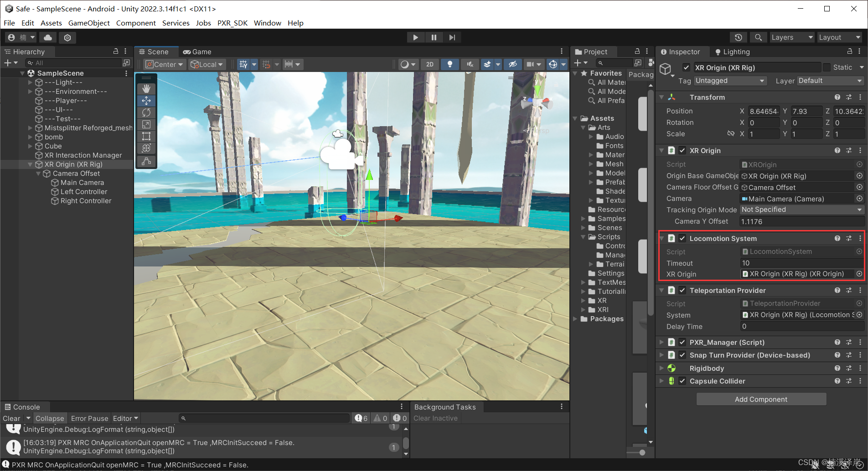The height and width of the screenshot is (471, 868).
Task: Switch to the Game tab
Action: pos(197,51)
